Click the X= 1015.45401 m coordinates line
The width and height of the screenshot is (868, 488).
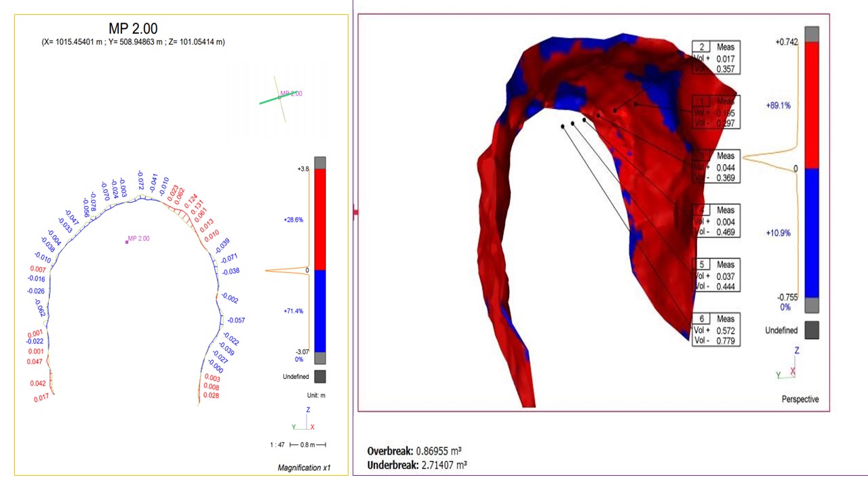[133, 42]
